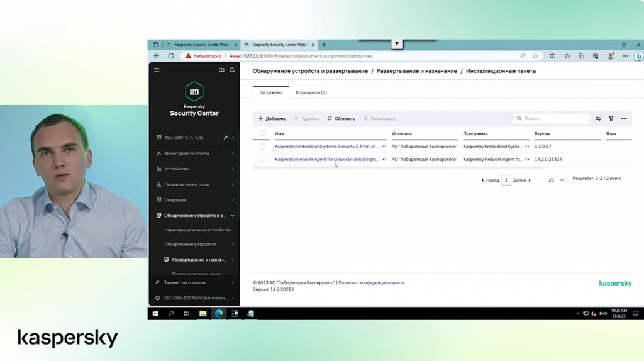This screenshot has width=644, height=361.
Task: Open column settings icon next to search
Action: pos(598,119)
